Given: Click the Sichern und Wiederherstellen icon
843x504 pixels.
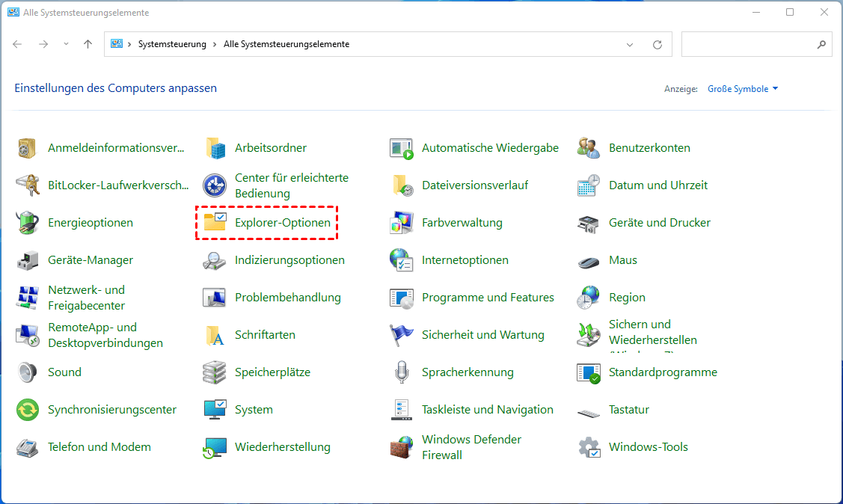Looking at the screenshot, I should coord(589,335).
